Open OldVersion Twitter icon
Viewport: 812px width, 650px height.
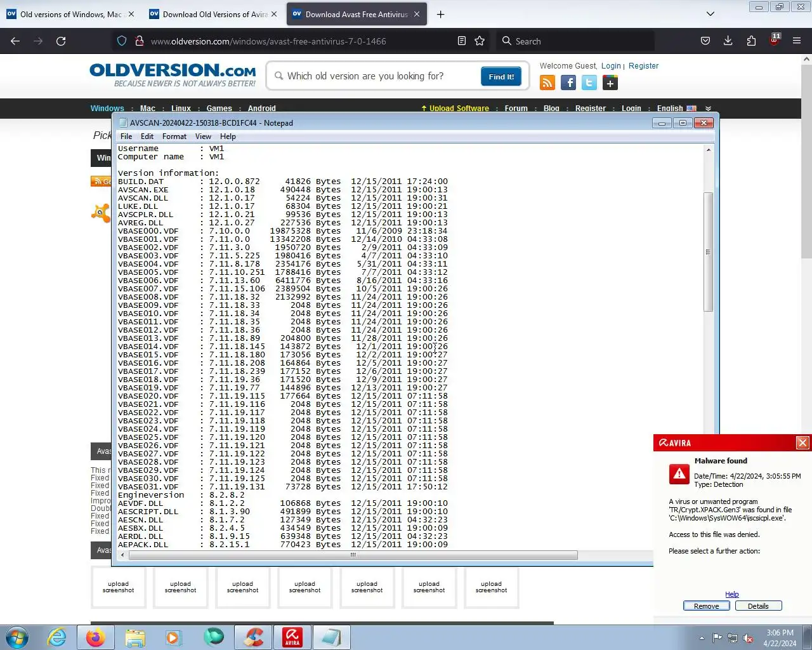[589, 83]
